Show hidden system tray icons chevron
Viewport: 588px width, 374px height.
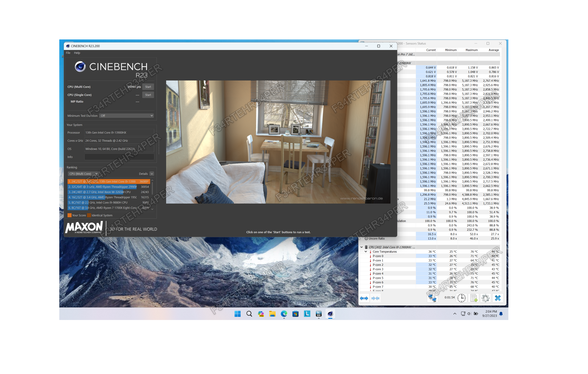[455, 314]
